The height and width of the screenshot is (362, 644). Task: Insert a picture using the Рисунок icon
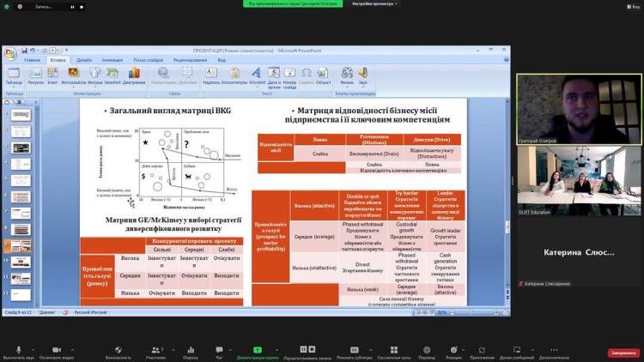[35, 75]
